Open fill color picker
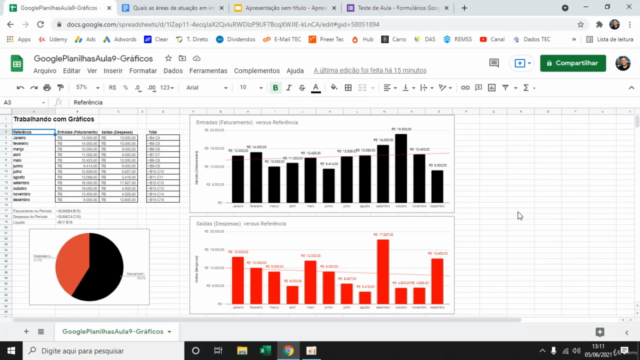 pos(334,88)
